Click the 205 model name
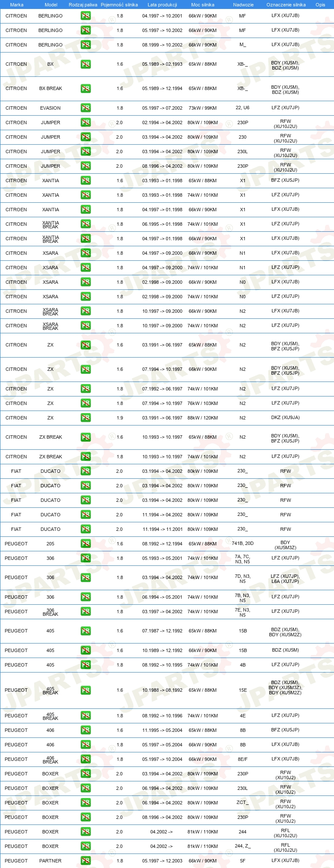334x868 pixels. (50, 544)
